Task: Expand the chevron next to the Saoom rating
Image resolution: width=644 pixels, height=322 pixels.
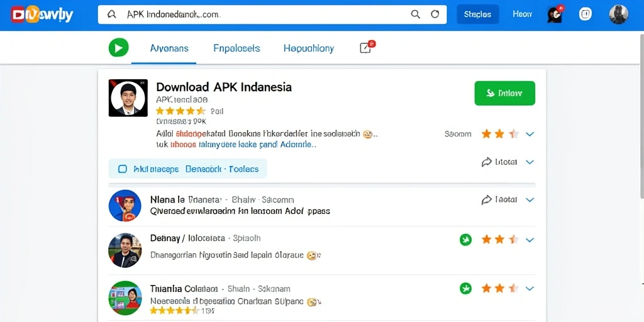Action: tap(530, 134)
